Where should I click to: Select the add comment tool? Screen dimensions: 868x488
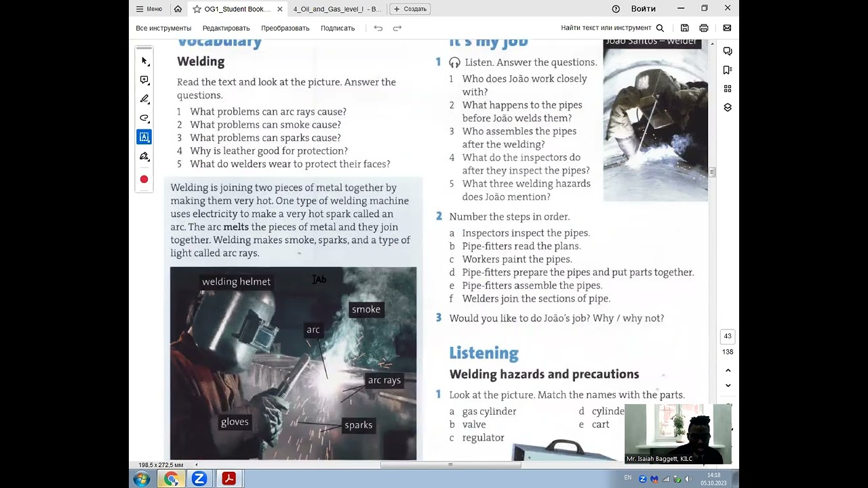(144, 80)
